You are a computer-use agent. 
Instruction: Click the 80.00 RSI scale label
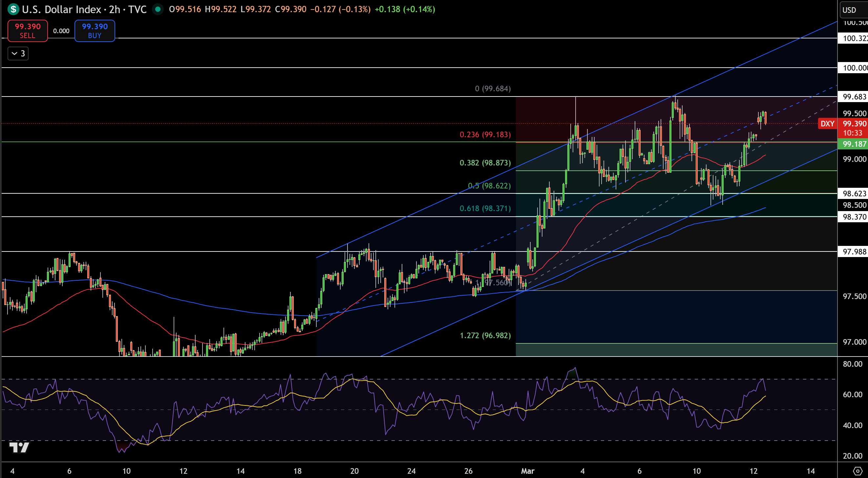click(x=853, y=364)
